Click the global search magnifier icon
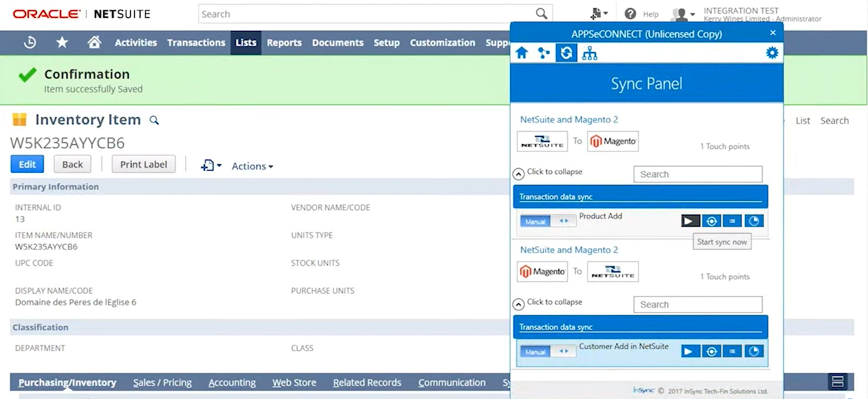Viewport: 868px width, 399px height. (x=542, y=14)
